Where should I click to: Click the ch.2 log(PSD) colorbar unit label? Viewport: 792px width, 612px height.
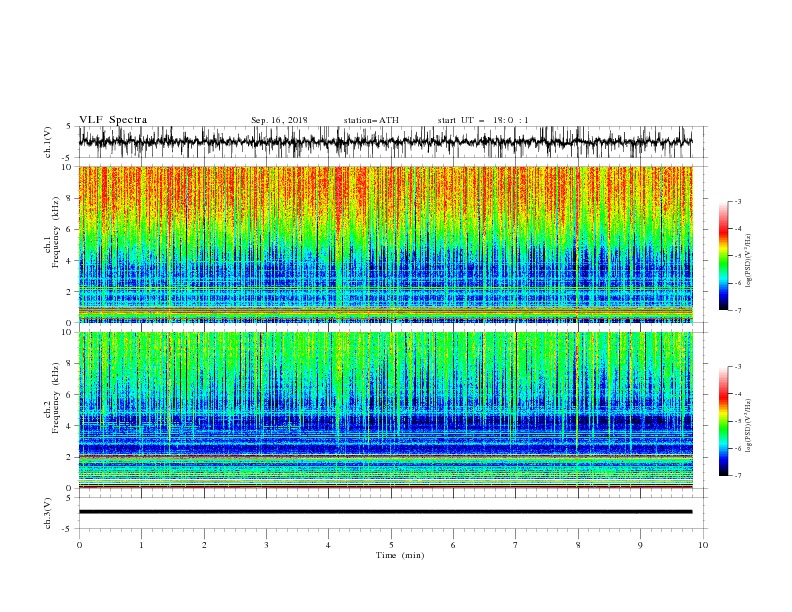(x=749, y=426)
